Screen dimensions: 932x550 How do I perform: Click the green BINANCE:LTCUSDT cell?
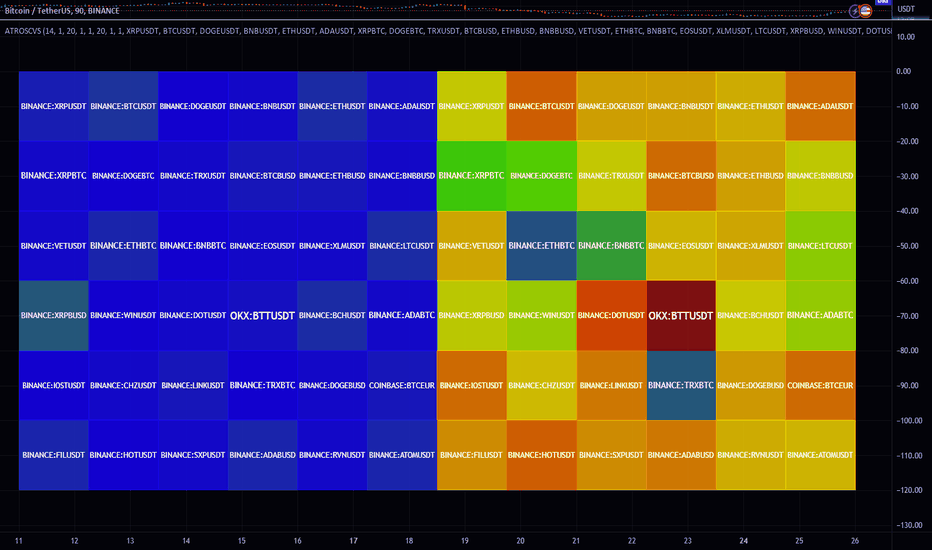coord(820,246)
